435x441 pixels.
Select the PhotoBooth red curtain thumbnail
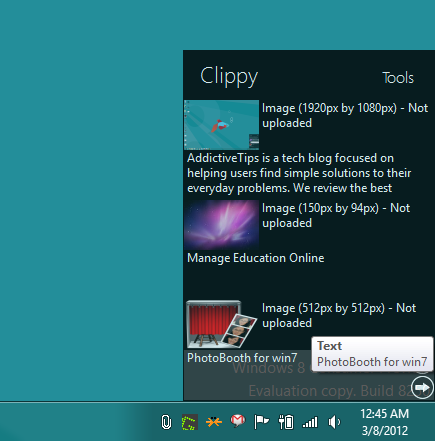221,324
